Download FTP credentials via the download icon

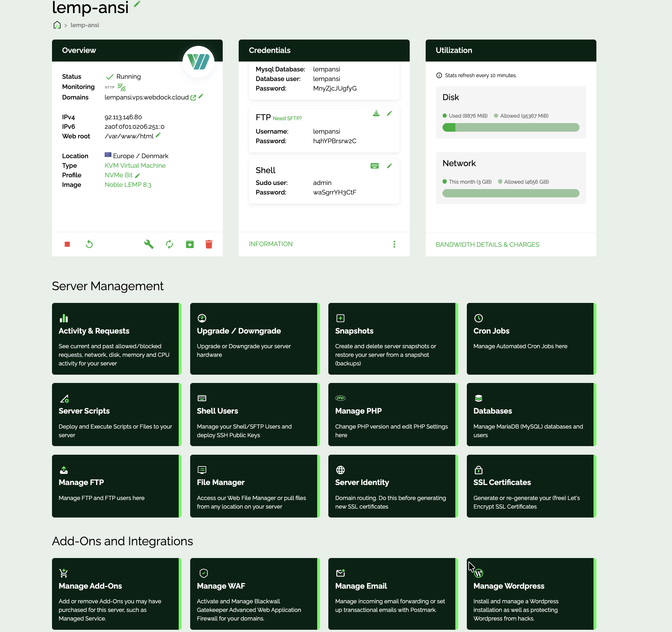coord(376,114)
